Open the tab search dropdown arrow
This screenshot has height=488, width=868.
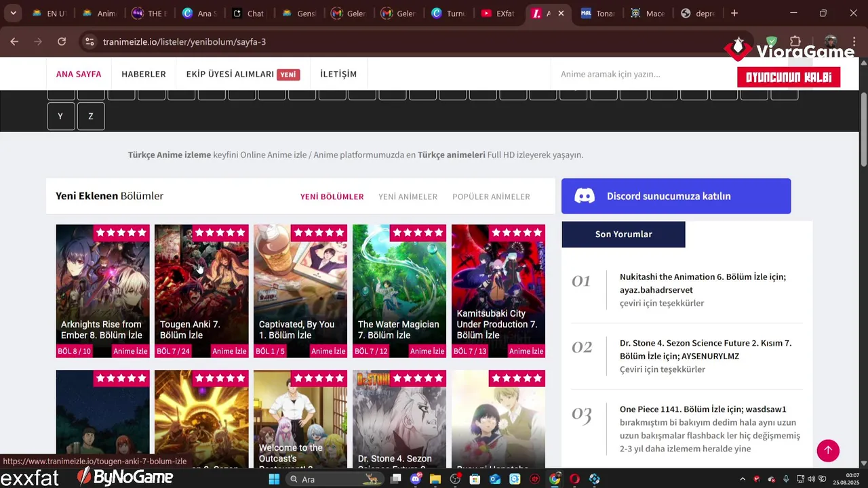(13, 14)
